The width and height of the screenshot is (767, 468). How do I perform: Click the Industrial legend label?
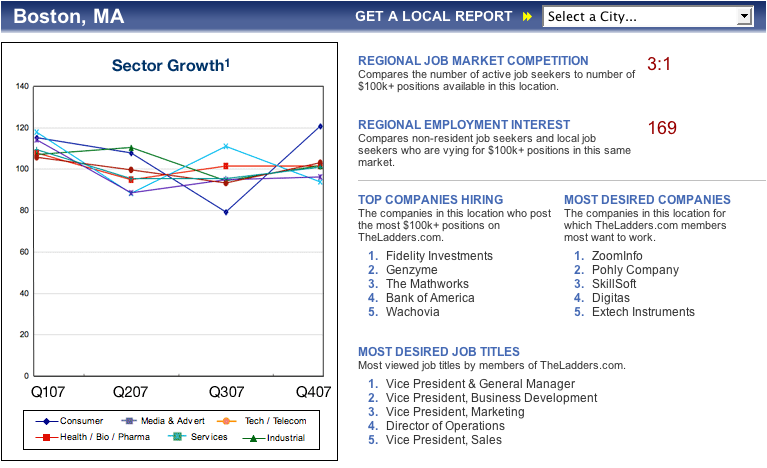286,438
